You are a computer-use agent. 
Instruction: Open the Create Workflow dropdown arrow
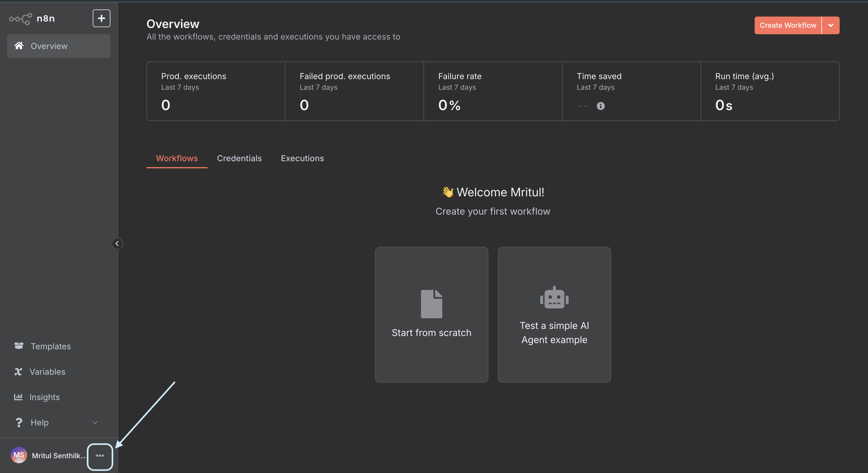click(x=831, y=25)
